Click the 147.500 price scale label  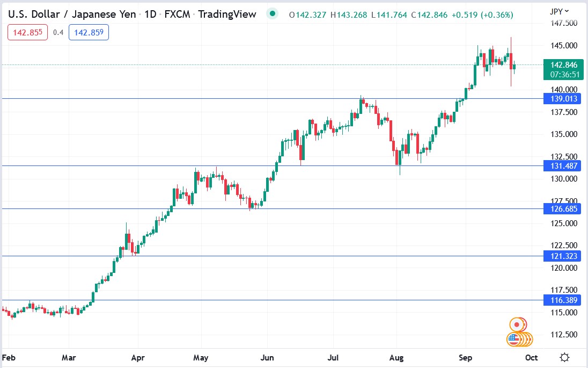[564, 23]
